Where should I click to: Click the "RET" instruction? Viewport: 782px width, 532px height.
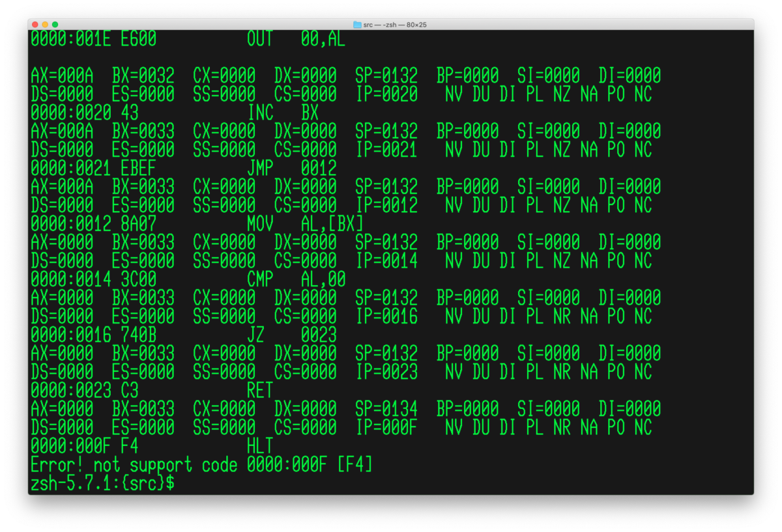click(x=260, y=391)
